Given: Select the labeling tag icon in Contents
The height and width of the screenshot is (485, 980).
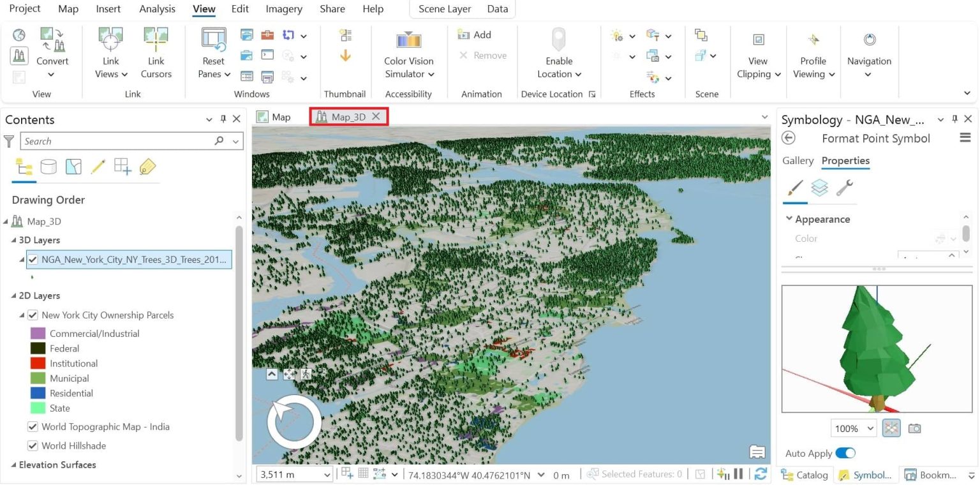Looking at the screenshot, I should pyautogui.click(x=146, y=166).
